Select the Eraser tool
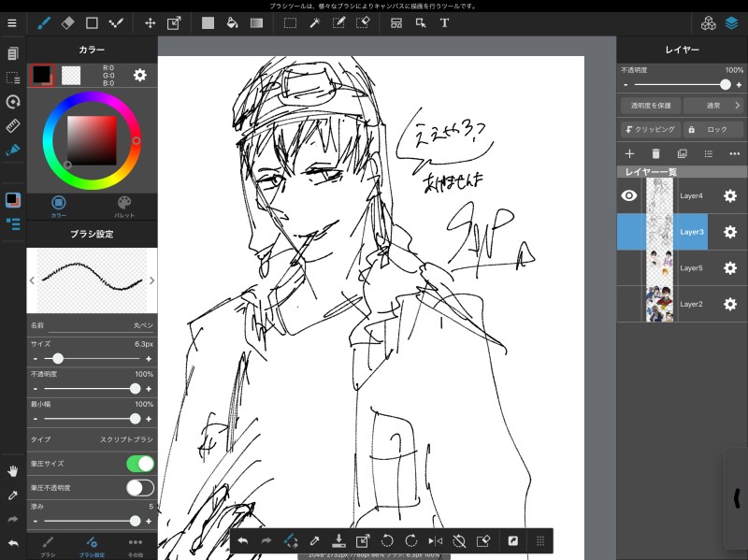The image size is (748, 560). [x=67, y=22]
